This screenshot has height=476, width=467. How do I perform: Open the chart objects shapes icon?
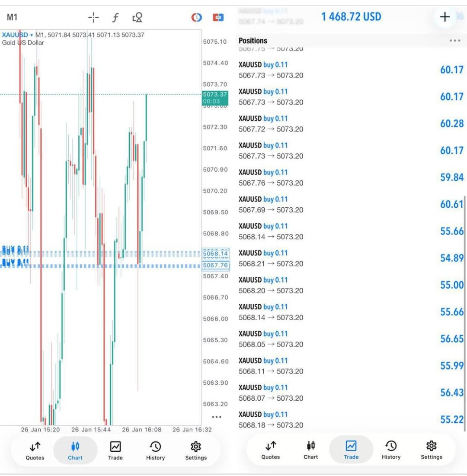click(138, 17)
